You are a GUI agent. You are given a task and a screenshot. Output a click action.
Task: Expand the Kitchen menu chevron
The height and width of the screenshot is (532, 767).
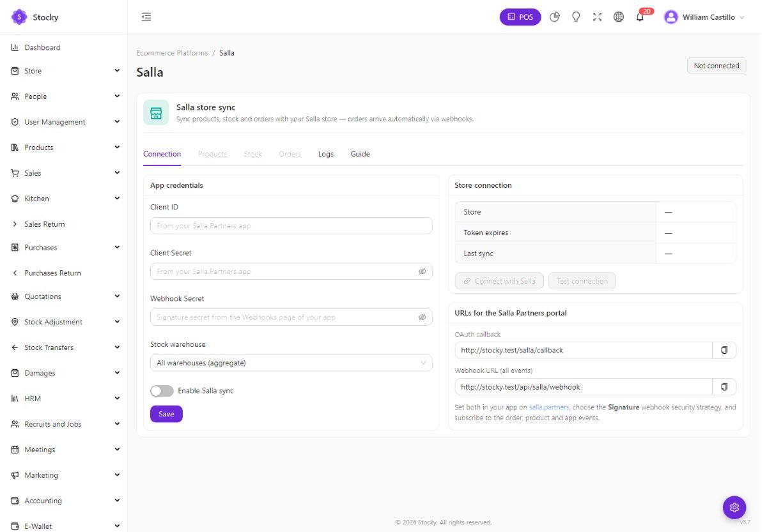click(x=117, y=199)
